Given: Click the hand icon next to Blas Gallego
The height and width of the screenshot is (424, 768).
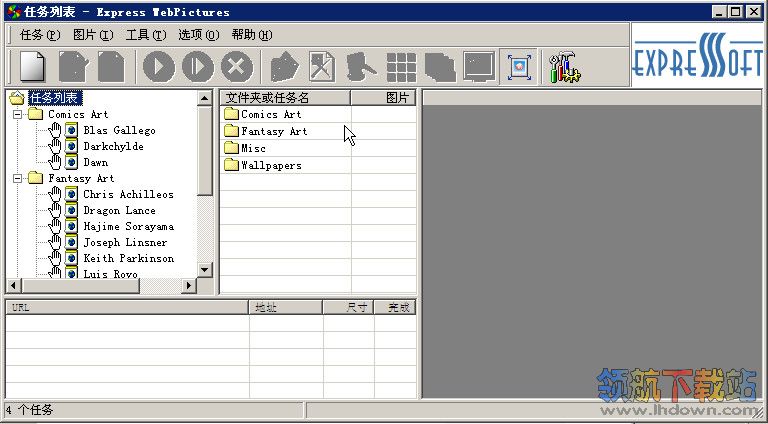Looking at the screenshot, I should coord(55,130).
